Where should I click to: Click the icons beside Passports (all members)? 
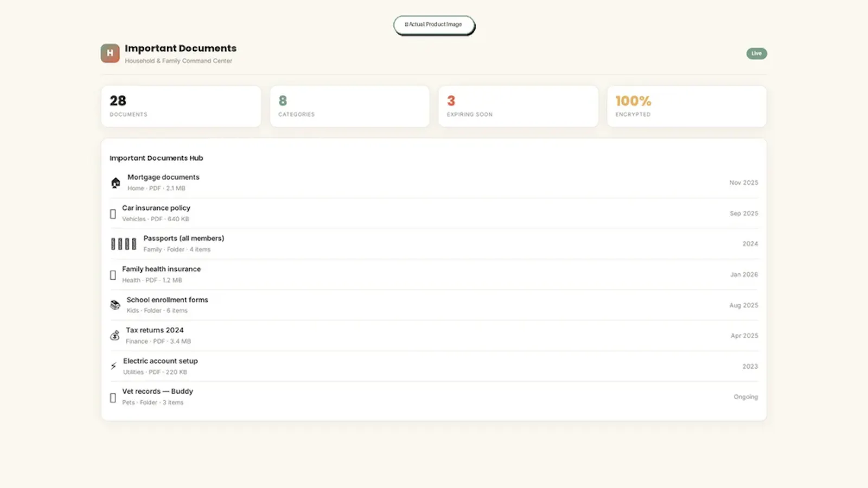pos(124,244)
